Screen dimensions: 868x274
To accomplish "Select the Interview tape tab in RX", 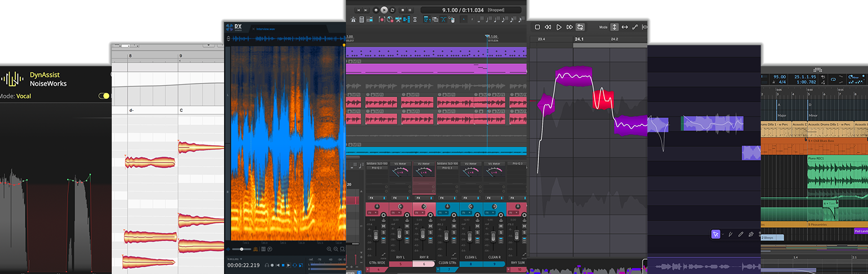I will tap(267, 28).
